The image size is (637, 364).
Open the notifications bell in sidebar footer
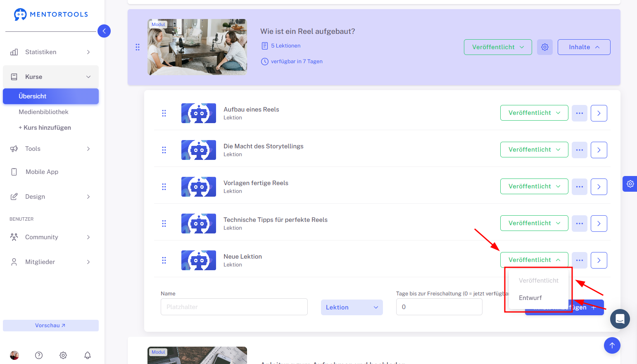point(88,355)
